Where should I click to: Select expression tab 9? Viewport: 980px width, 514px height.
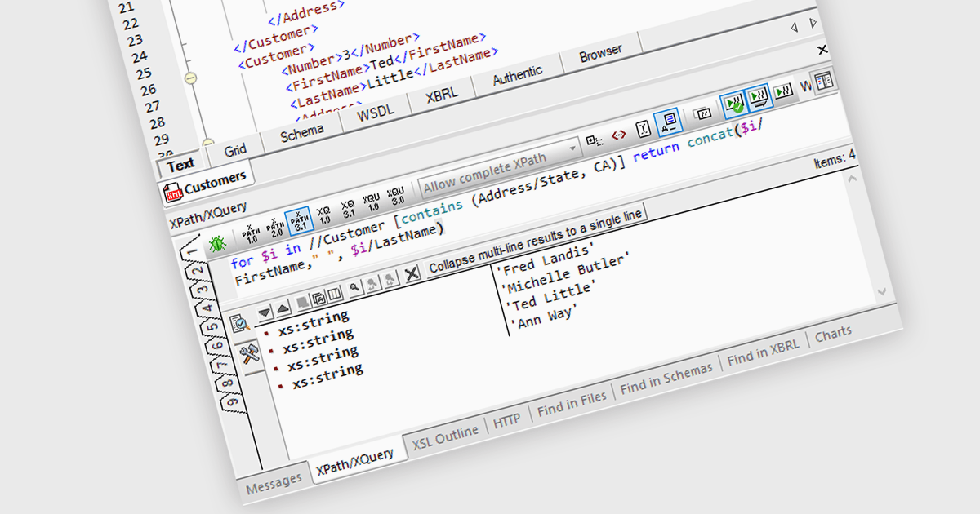(231, 401)
